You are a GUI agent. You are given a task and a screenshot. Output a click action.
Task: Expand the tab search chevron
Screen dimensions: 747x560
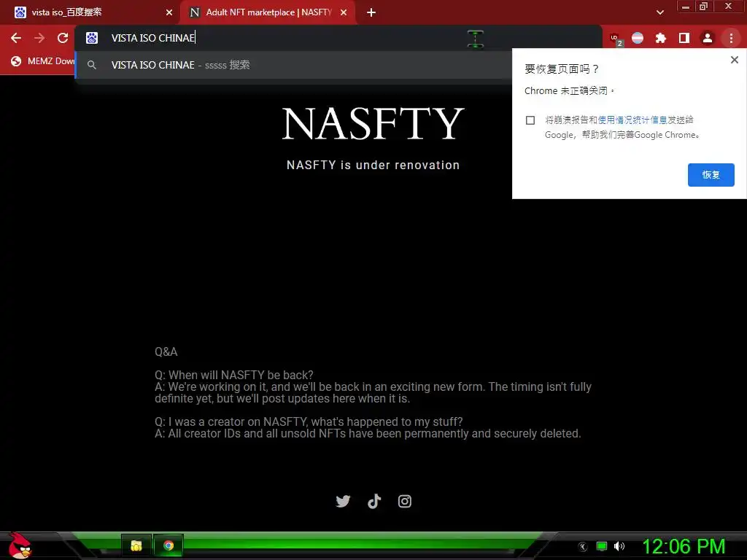(x=660, y=12)
